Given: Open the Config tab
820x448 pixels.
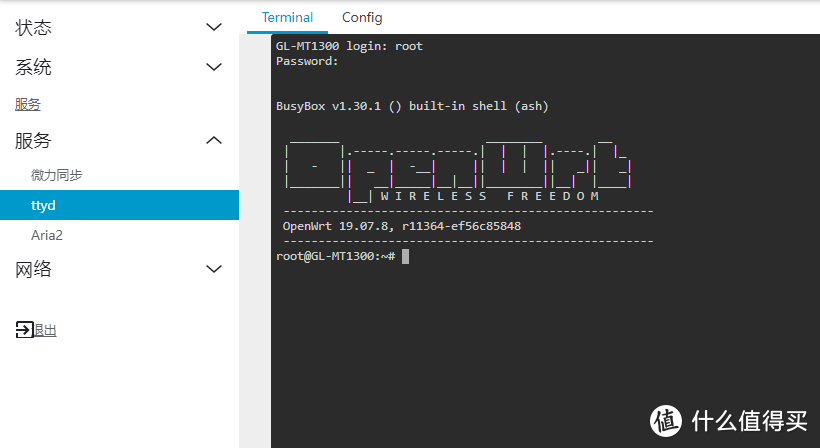Looking at the screenshot, I should point(362,17).
